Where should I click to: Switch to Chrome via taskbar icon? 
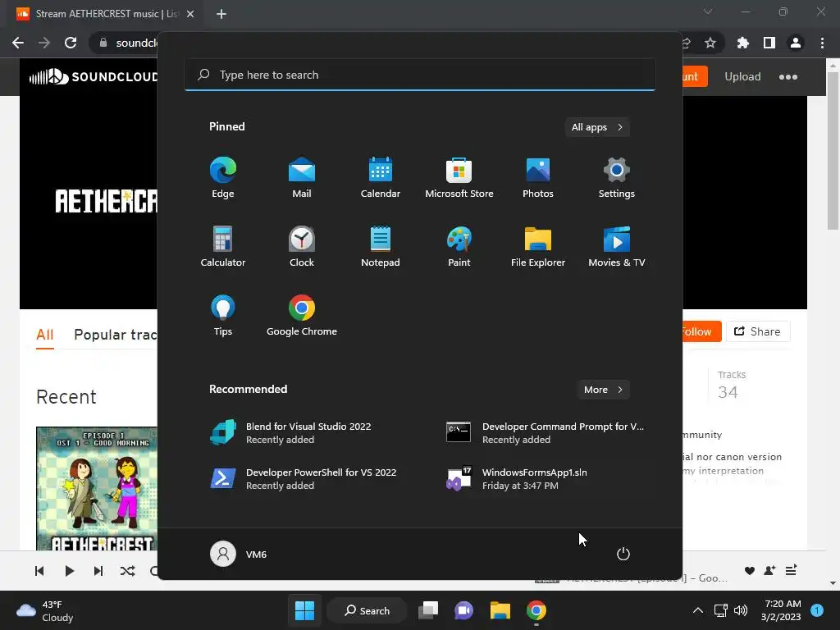pyautogui.click(x=536, y=610)
